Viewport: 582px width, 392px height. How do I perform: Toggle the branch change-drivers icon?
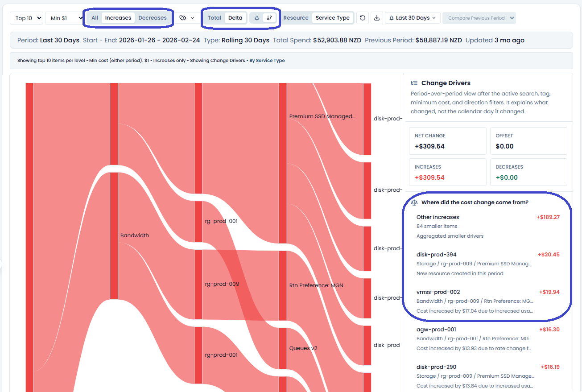(x=269, y=18)
